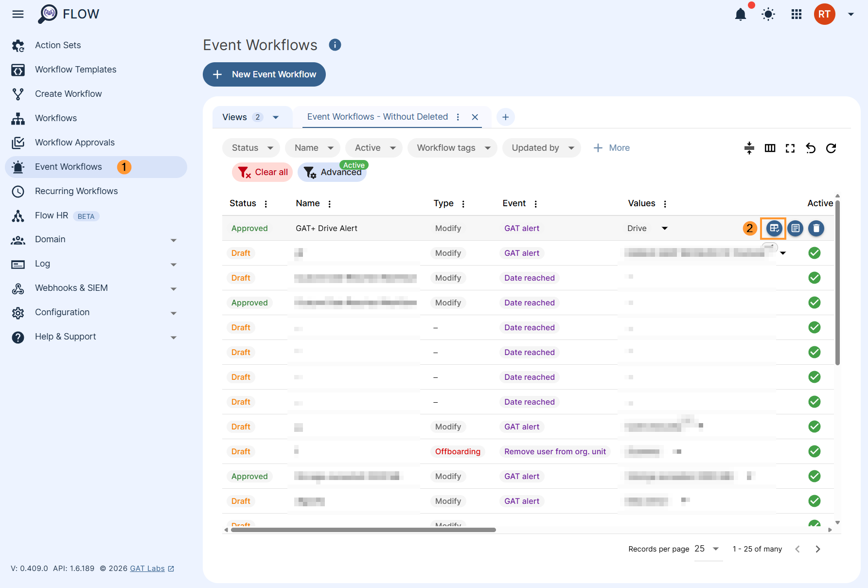Refresh the table using the reload icon
868x588 pixels.
pyautogui.click(x=831, y=148)
